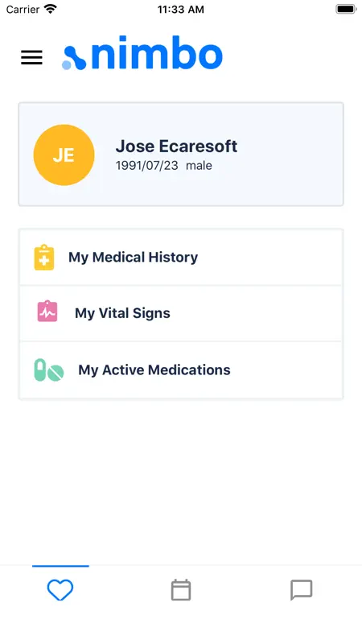Tap the battery indicator icon
The image size is (362, 644).
click(x=346, y=9)
